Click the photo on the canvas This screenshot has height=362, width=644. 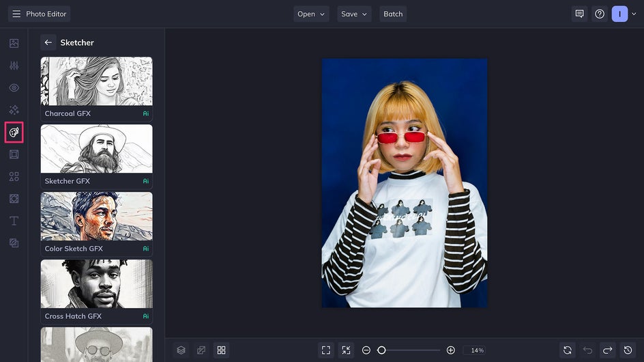(405, 183)
